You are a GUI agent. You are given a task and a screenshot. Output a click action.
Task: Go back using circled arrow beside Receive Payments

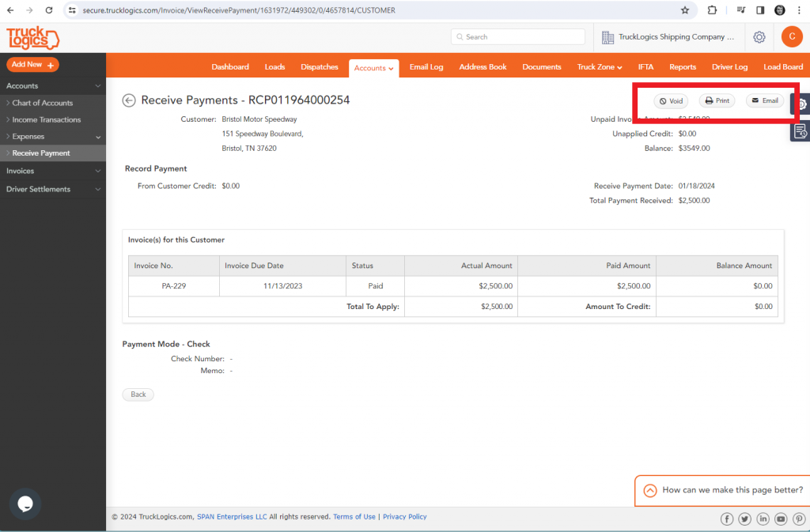(129, 100)
